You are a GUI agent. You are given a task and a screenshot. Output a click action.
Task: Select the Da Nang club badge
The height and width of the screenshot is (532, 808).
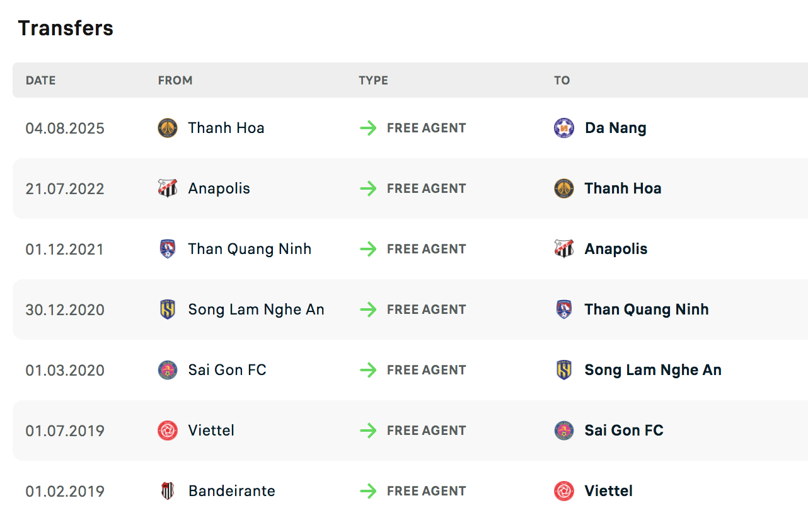pyautogui.click(x=563, y=127)
